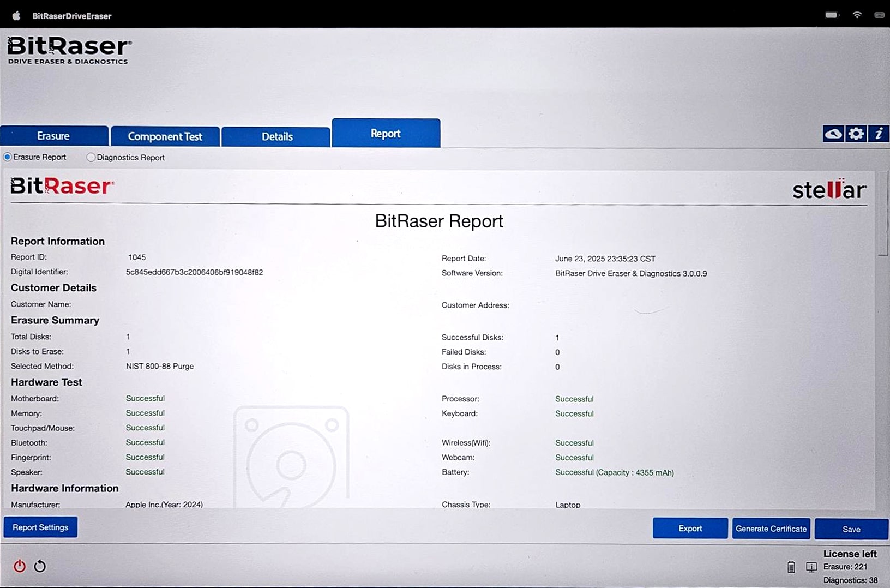Open Report Settings
The width and height of the screenshot is (890, 588).
[40, 527]
